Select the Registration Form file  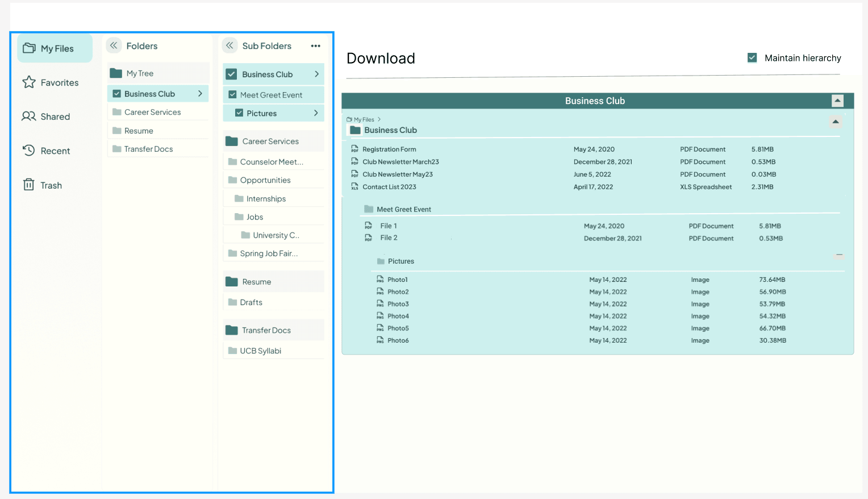[x=389, y=149]
